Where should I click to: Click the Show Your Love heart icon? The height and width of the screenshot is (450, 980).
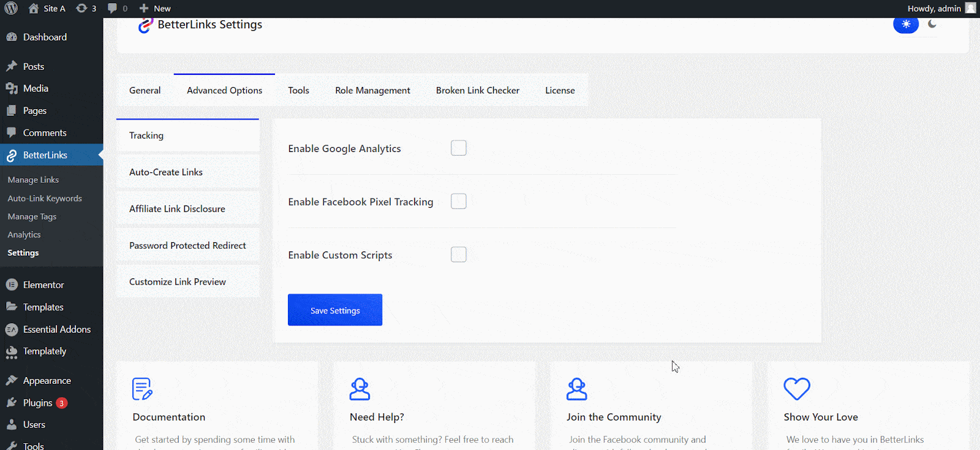pyautogui.click(x=797, y=389)
